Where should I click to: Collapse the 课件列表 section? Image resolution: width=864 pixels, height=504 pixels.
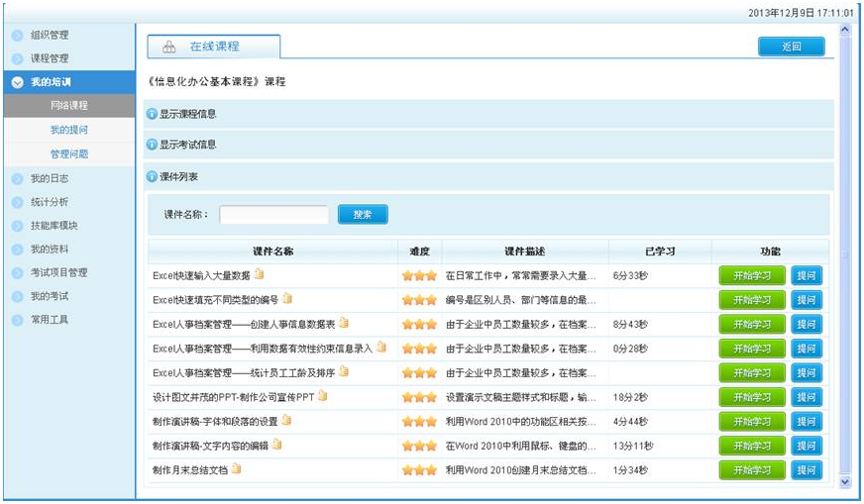click(152, 176)
